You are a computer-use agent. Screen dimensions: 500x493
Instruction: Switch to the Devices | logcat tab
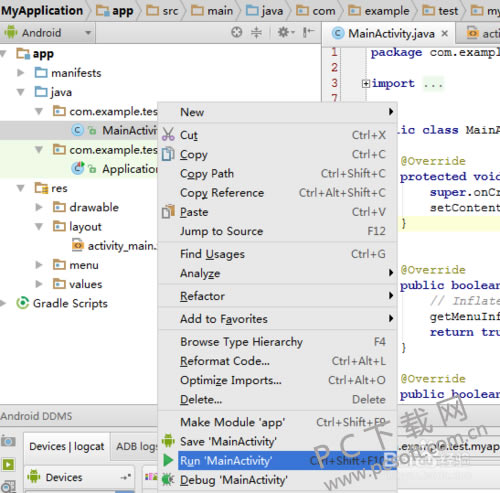pyautogui.click(x=67, y=446)
